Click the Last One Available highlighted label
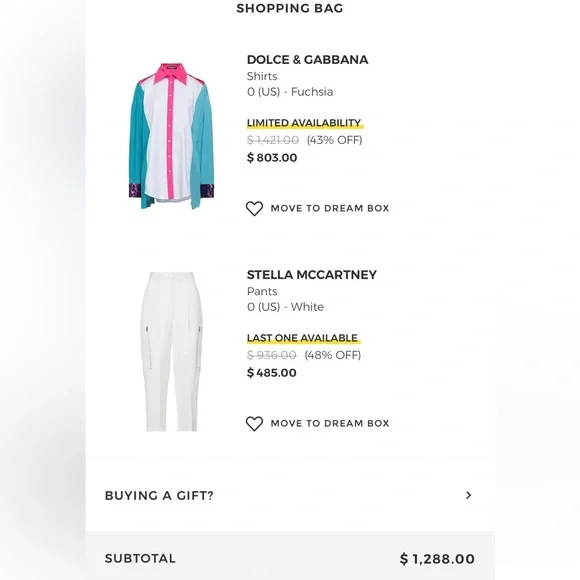 click(303, 338)
